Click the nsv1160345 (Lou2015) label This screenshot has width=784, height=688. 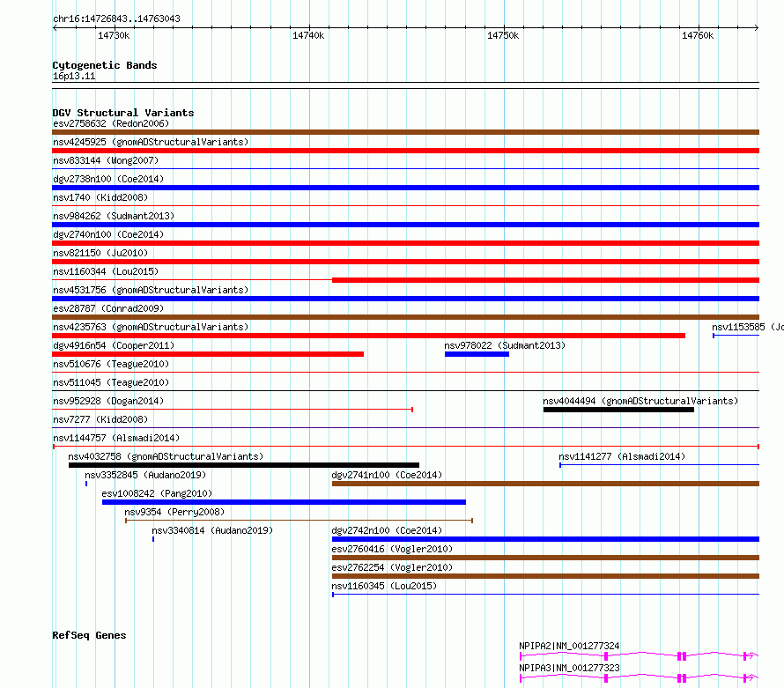click(x=384, y=586)
